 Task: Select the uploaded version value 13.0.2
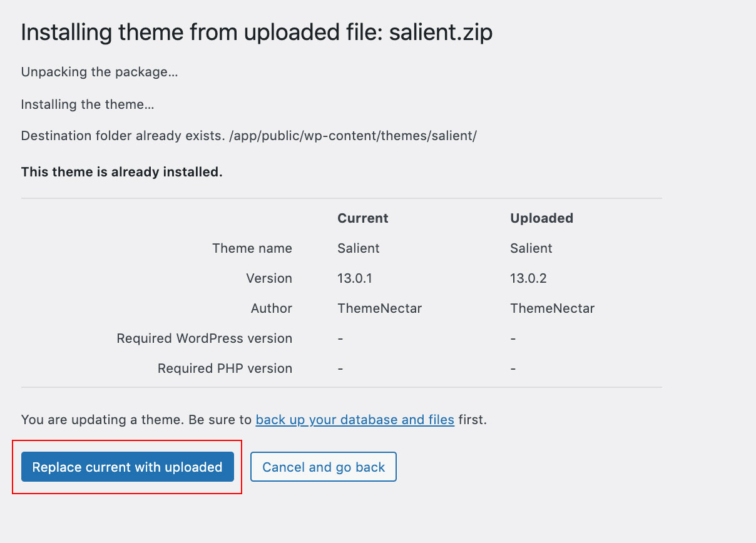pyautogui.click(x=529, y=278)
